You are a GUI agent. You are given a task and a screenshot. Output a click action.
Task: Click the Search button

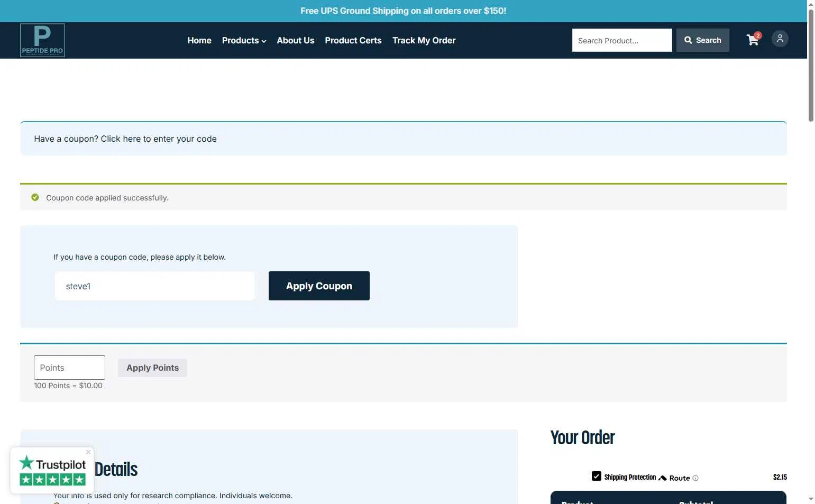[703, 40]
